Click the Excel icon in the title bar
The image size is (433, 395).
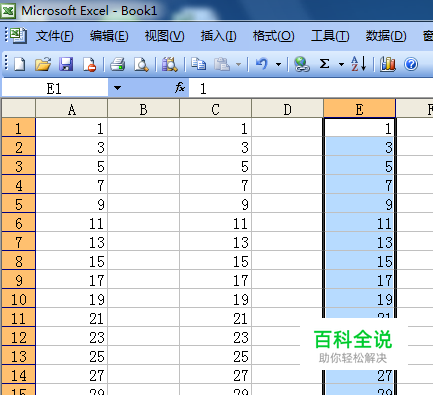pyautogui.click(x=8, y=10)
